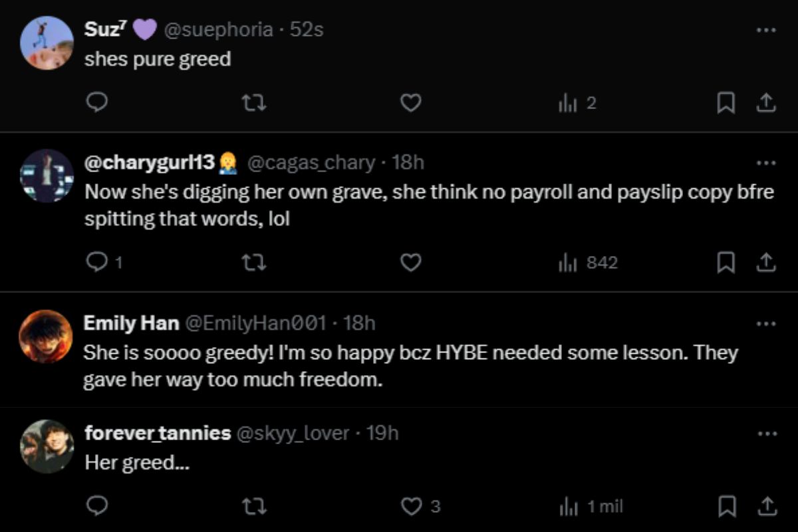
Task: Open more options for the charygurl13 tweet
Action: pos(766,163)
